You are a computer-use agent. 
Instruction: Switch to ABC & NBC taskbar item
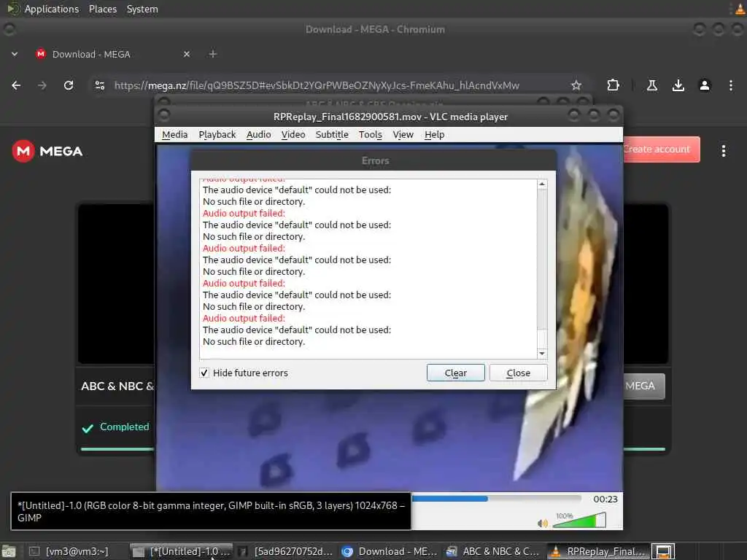(494, 551)
